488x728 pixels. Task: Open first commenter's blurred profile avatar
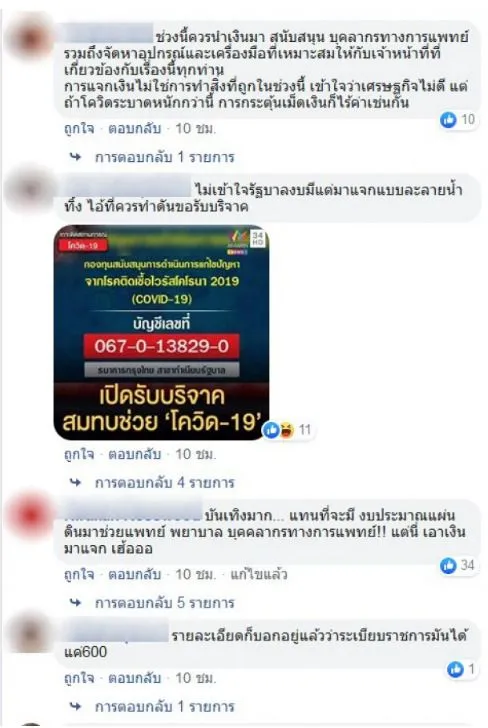32,37
